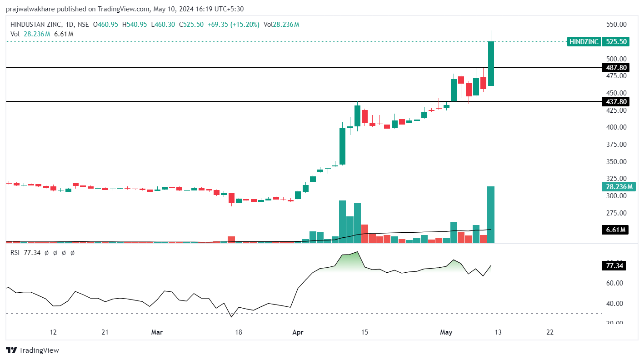Image resolution: width=644 pixels, height=360 pixels.
Task: Click the change value +69.35 (+15.20%)
Action: [x=233, y=25]
